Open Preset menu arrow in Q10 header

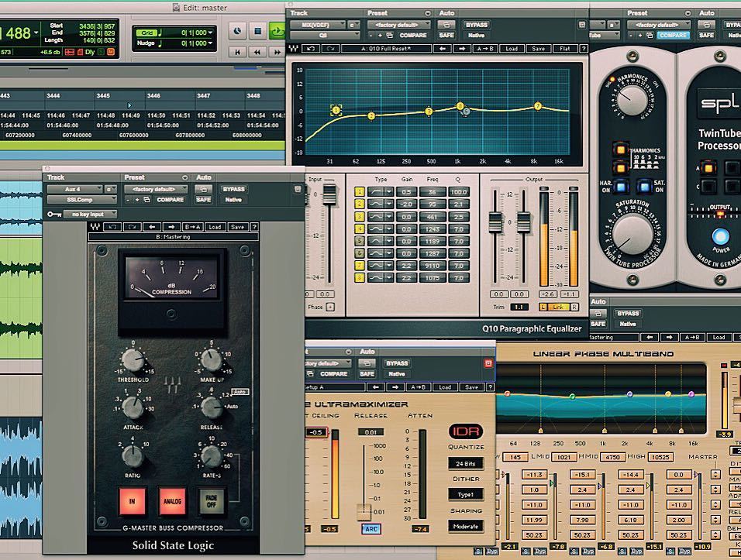coord(428,13)
